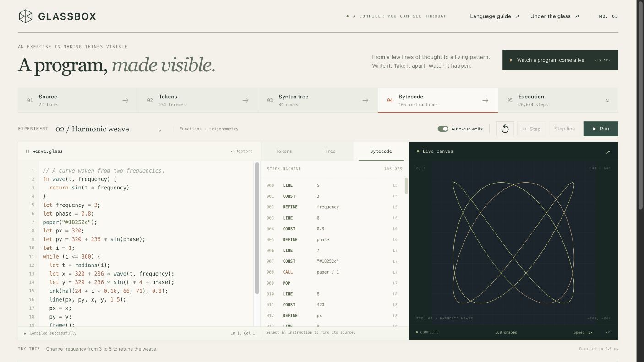Image resolution: width=644 pixels, height=362 pixels.
Task: Expand the live canvas to fullscreen
Action: pyautogui.click(x=608, y=152)
